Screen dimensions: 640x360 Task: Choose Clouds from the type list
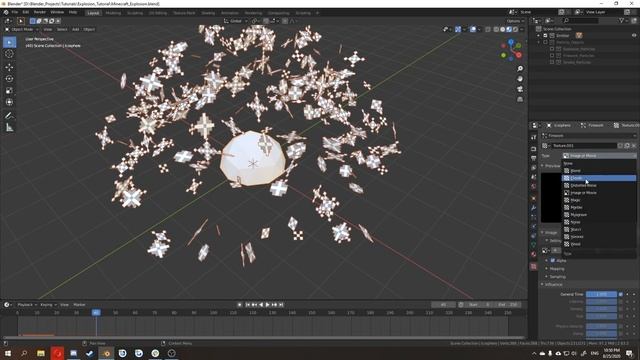pos(599,178)
